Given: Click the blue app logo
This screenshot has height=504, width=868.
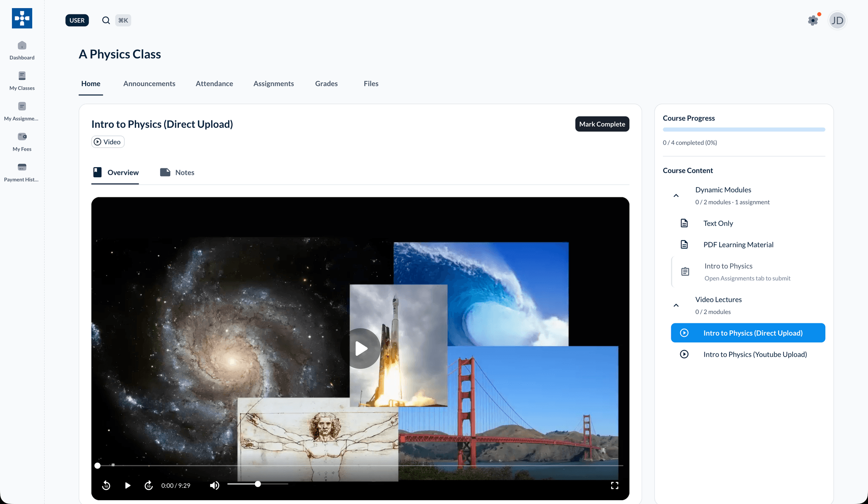Looking at the screenshot, I should (x=22, y=18).
